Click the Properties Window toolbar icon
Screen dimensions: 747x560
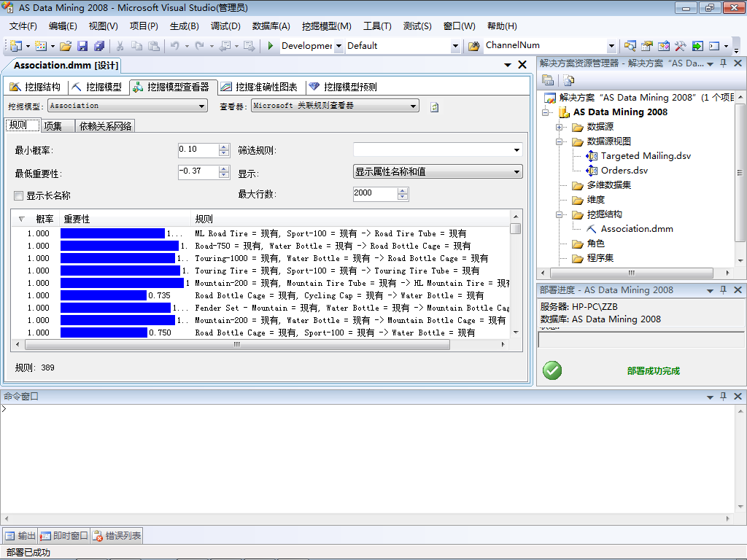click(646, 46)
